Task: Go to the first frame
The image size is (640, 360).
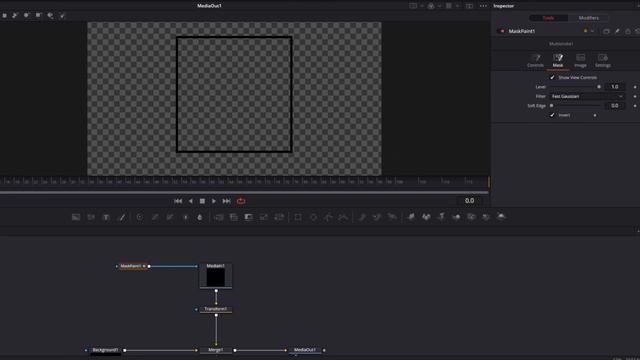Action: coord(178,201)
